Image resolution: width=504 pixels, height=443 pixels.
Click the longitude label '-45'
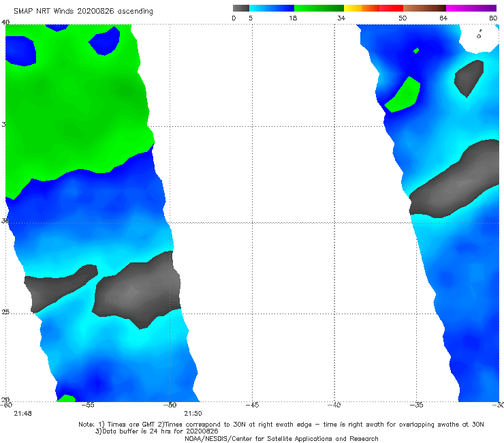click(x=252, y=405)
